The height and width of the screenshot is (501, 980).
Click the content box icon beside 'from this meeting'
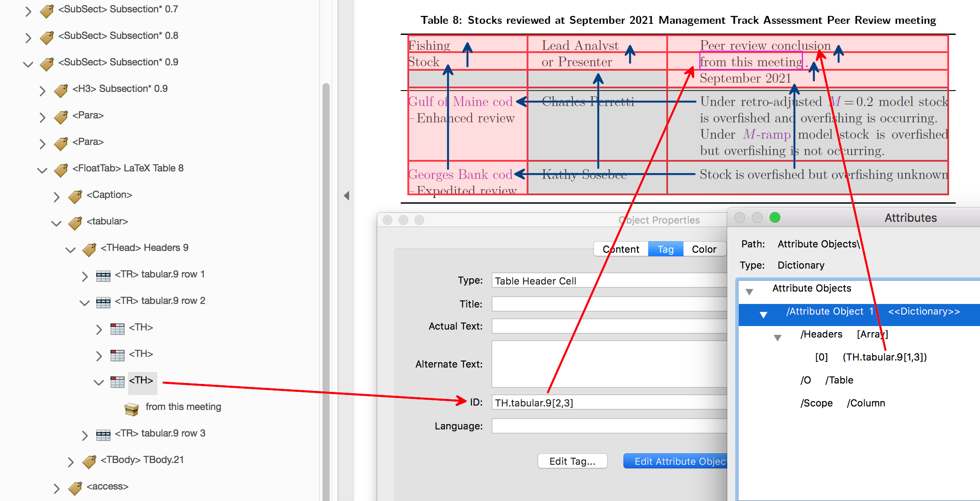[131, 408]
